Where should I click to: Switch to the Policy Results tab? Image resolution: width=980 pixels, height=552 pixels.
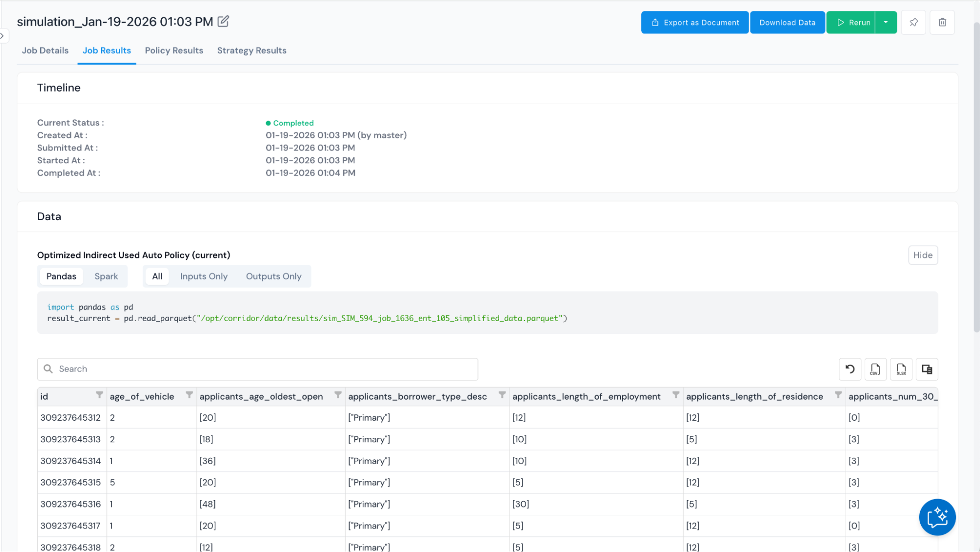click(x=174, y=50)
